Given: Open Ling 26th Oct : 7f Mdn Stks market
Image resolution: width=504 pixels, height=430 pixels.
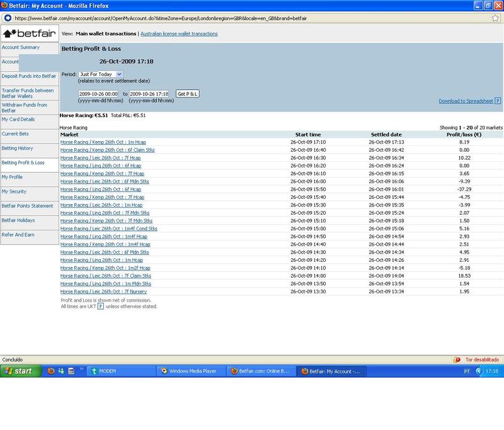Looking at the screenshot, I should pos(105,213).
